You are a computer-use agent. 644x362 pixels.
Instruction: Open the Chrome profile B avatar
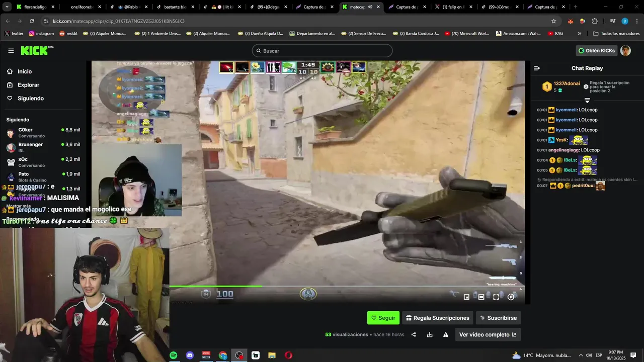[625, 21]
